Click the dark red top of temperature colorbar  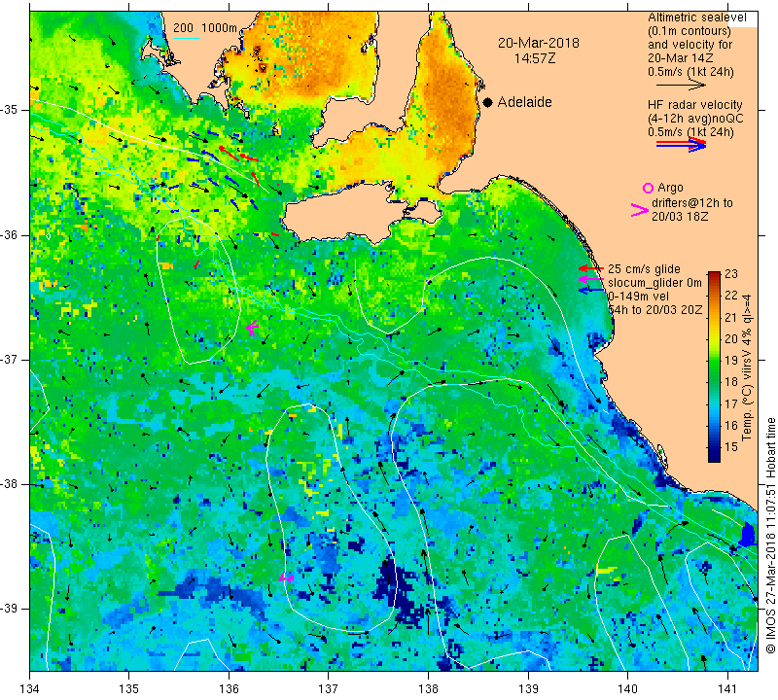click(x=714, y=274)
